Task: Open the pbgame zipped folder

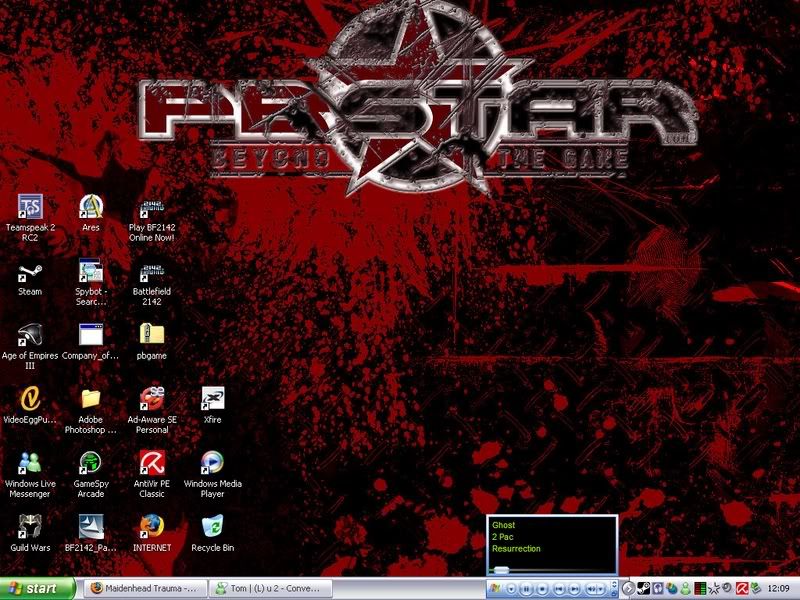Action: (152, 342)
